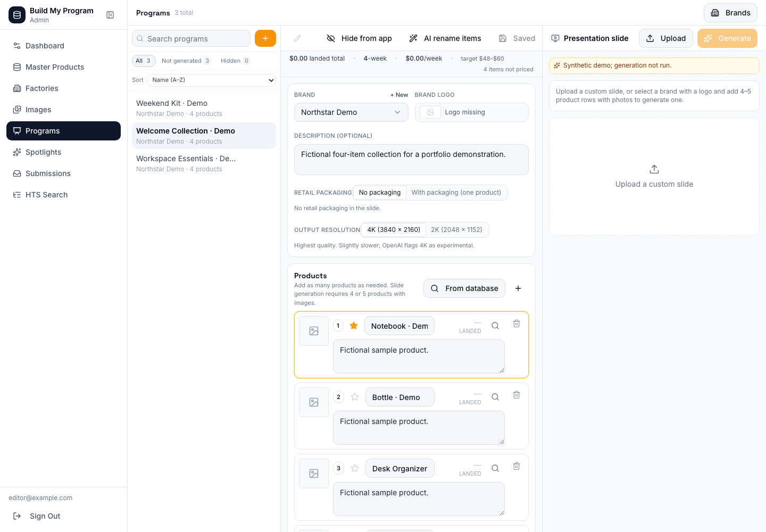
Task: Search database for Bottle · Demo row
Action: 495,397
